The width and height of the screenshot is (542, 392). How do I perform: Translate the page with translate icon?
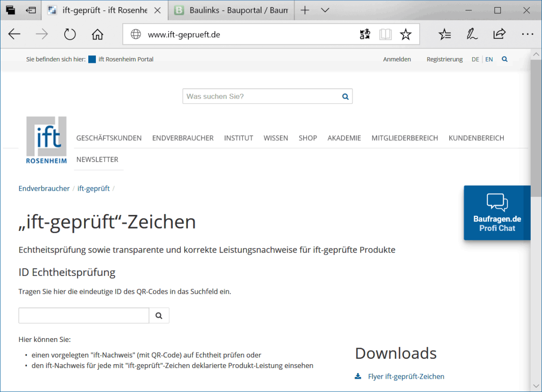365,34
